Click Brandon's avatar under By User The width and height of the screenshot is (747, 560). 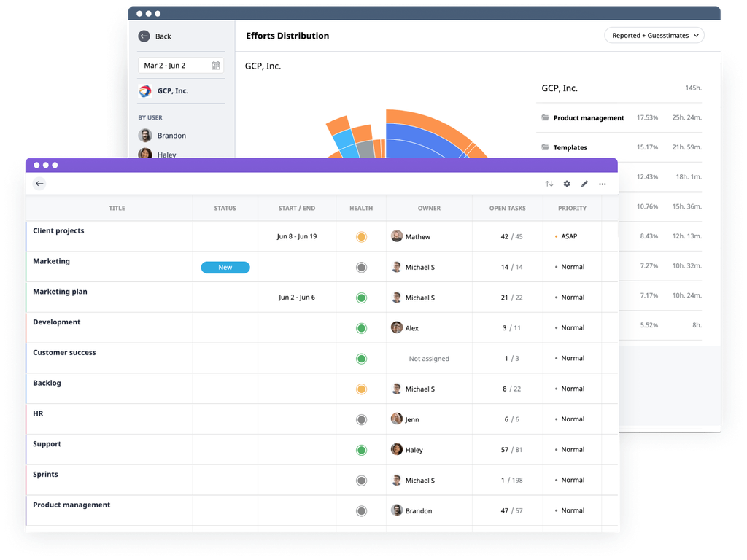[145, 135]
